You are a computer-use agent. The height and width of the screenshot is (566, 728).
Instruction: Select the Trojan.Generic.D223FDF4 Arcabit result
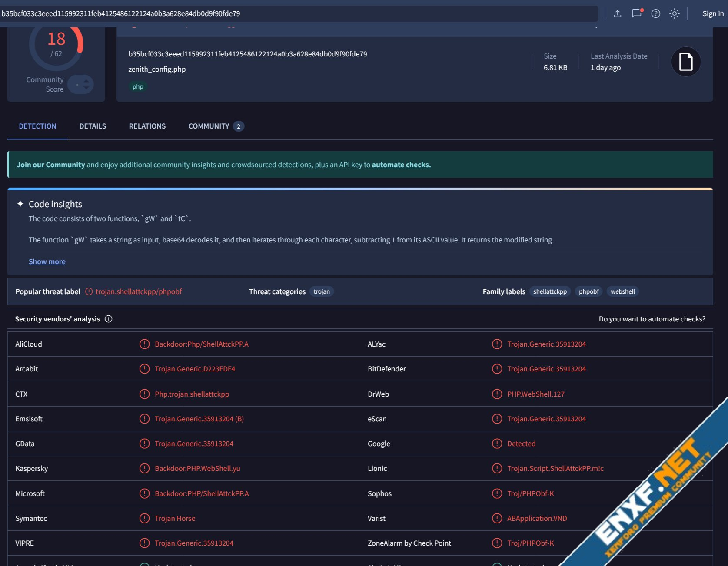tap(195, 369)
